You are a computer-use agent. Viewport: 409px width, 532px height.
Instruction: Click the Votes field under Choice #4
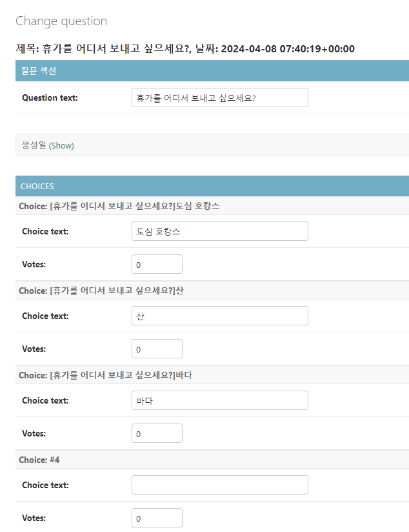(157, 518)
